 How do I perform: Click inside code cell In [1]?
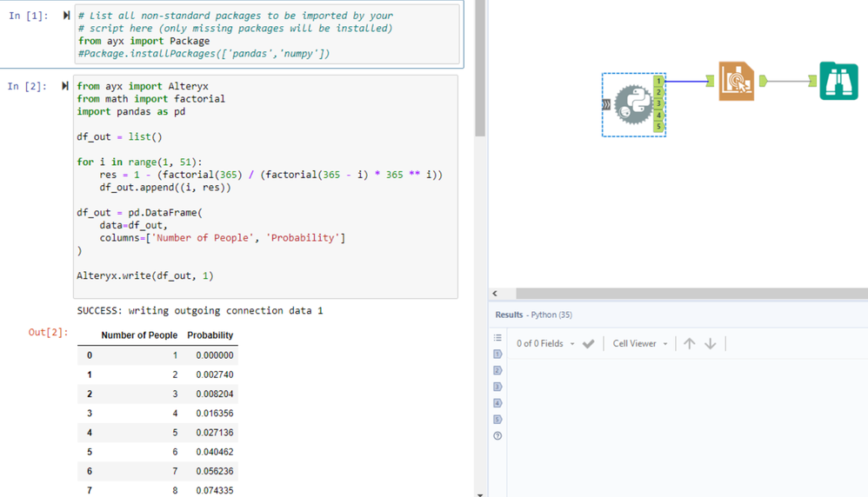267,34
